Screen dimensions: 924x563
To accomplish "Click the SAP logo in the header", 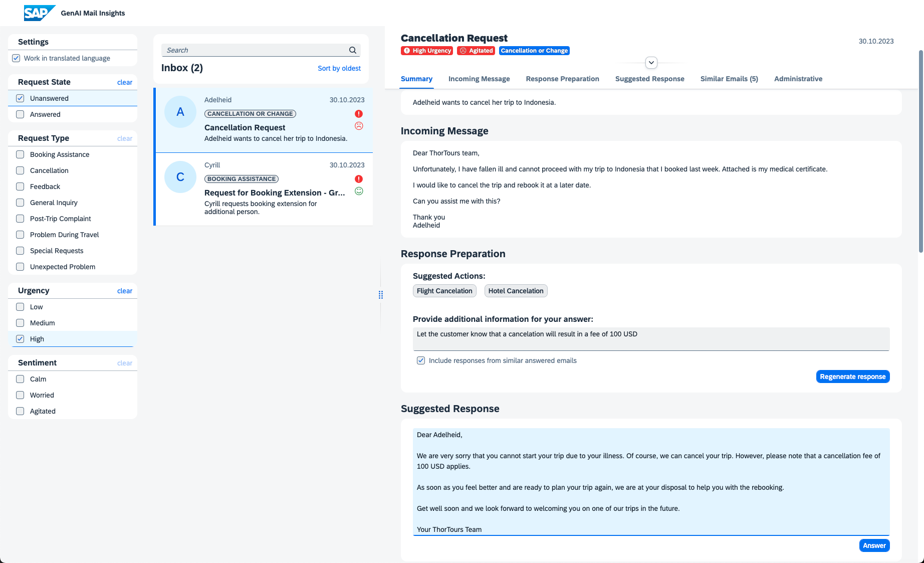I will pyautogui.click(x=40, y=13).
